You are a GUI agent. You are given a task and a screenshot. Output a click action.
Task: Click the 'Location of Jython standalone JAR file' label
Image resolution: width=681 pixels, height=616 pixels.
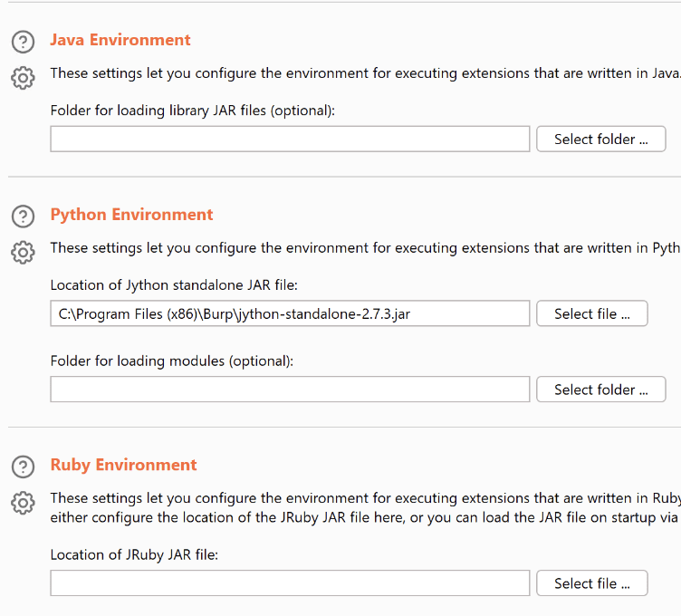[174, 285]
